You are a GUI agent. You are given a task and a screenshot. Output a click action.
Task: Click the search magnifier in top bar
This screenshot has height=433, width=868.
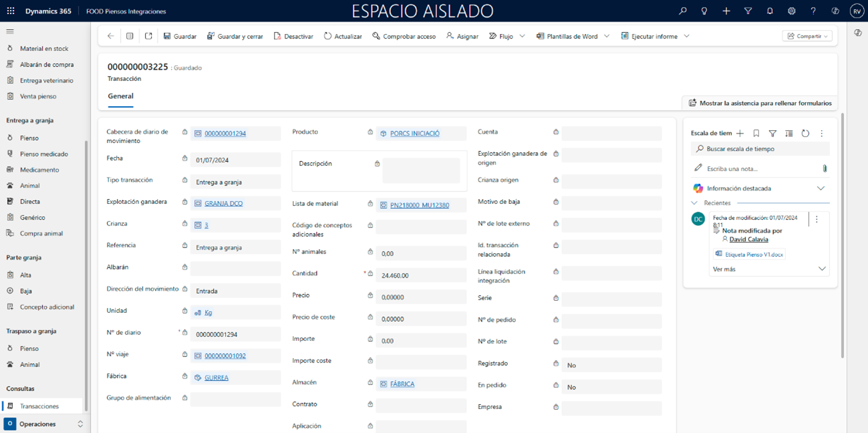682,11
